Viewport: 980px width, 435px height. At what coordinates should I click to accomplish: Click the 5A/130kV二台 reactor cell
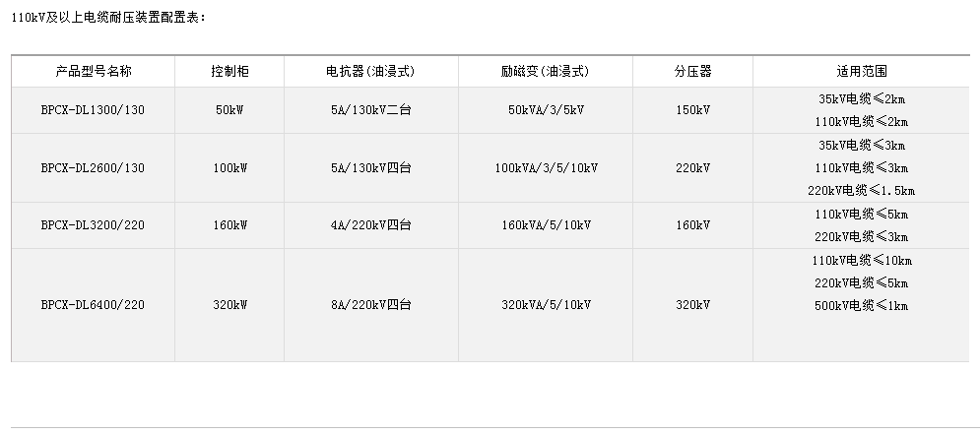point(370,109)
